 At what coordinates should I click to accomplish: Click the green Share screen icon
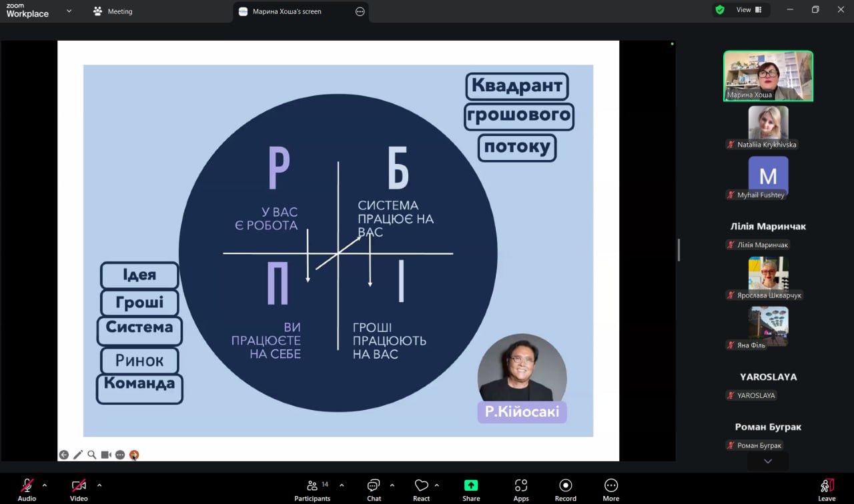click(x=471, y=486)
